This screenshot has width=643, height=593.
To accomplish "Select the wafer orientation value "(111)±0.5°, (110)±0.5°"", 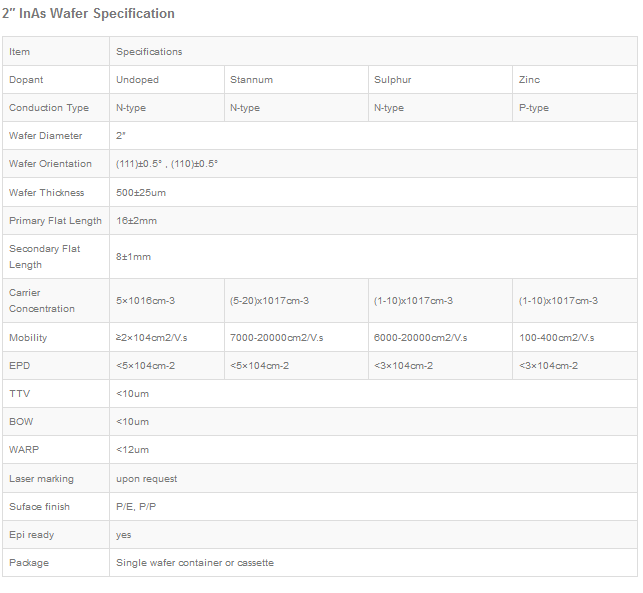I will (167, 164).
